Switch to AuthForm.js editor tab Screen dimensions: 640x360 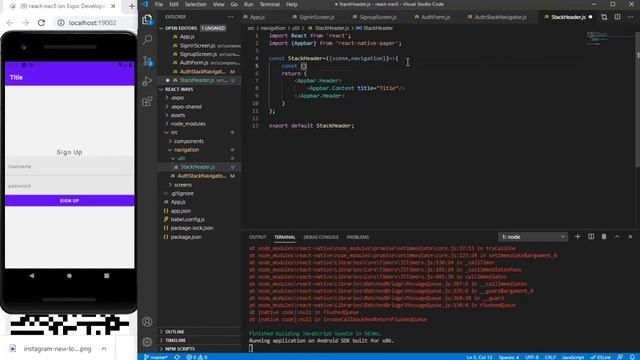click(435, 17)
